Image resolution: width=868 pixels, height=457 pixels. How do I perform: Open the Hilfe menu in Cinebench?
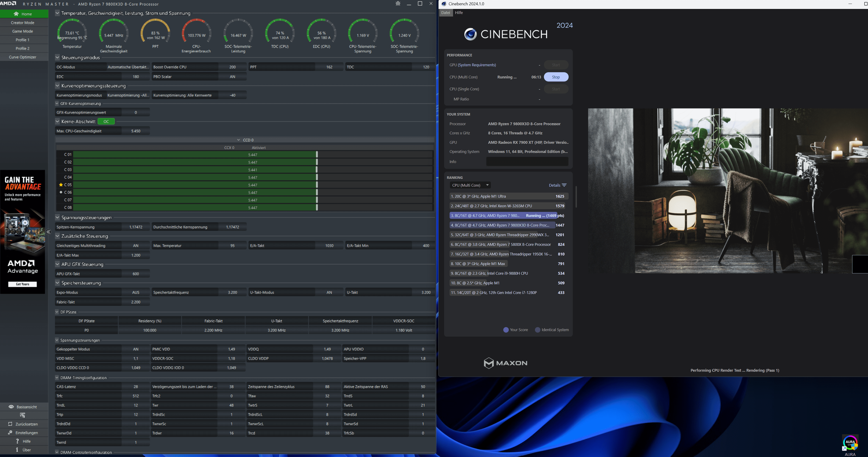click(459, 13)
